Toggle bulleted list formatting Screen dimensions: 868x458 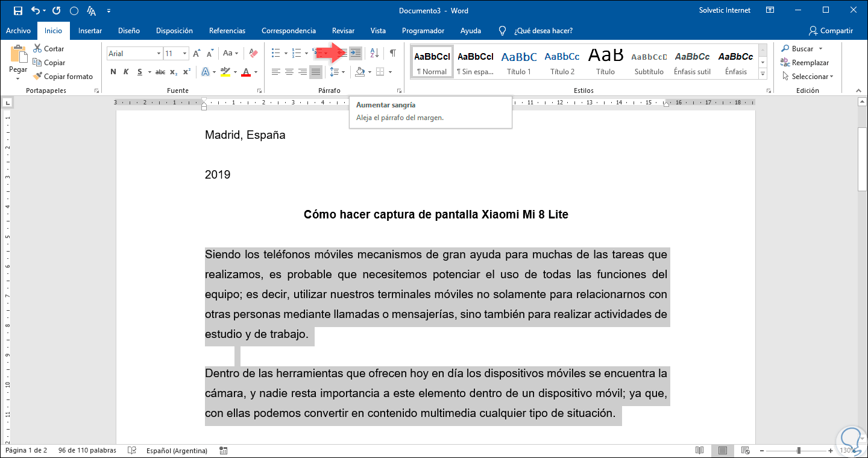point(275,53)
